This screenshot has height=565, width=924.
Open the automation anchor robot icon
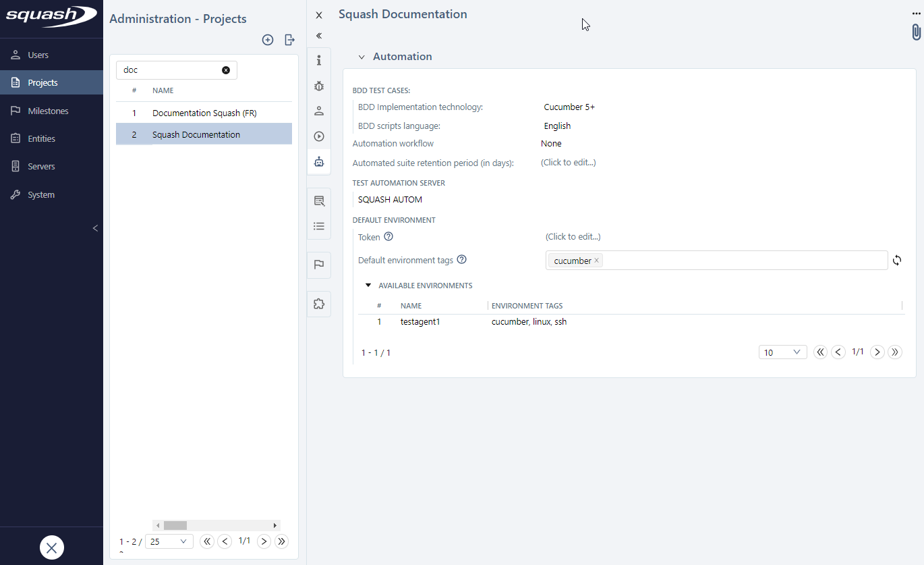319,162
